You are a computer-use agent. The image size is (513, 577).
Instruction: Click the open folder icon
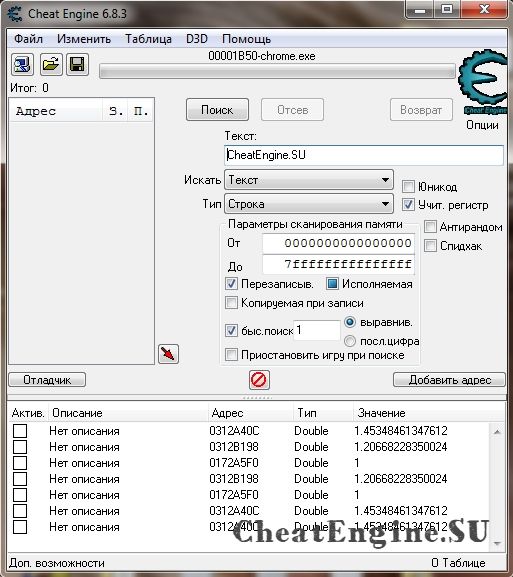51,65
